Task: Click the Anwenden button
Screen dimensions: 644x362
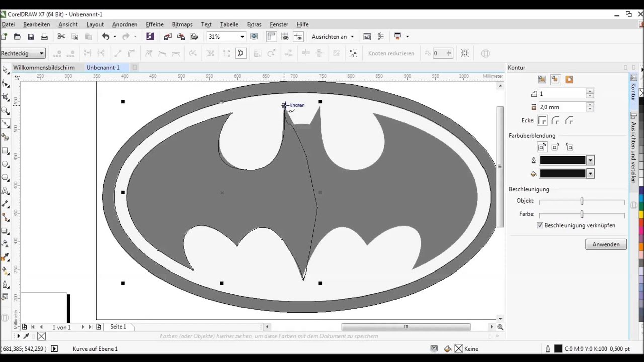Action: (x=606, y=244)
